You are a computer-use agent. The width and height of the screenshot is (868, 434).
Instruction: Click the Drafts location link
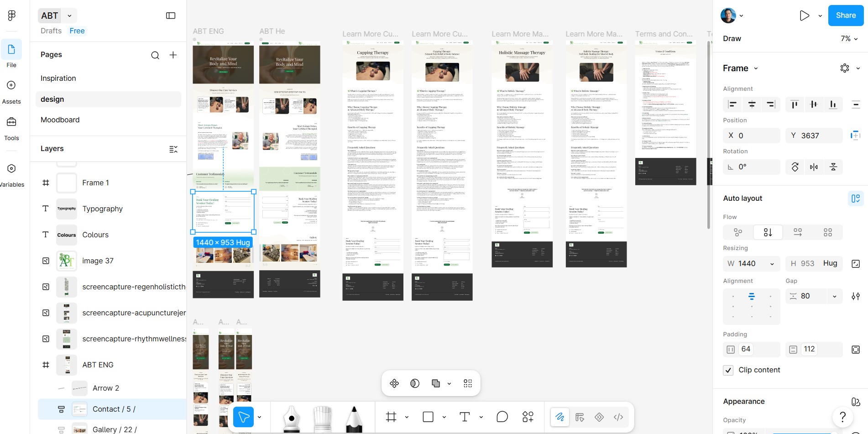coord(51,31)
